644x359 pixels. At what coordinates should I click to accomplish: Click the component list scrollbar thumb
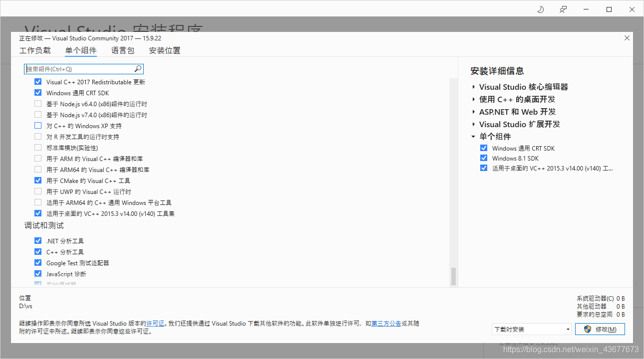pyautogui.click(x=453, y=276)
